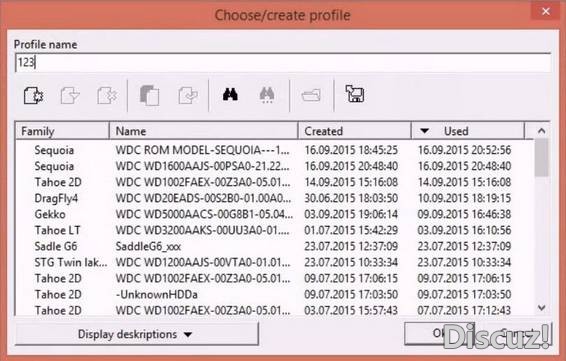Click the DragFly4 family cell

tap(56, 198)
